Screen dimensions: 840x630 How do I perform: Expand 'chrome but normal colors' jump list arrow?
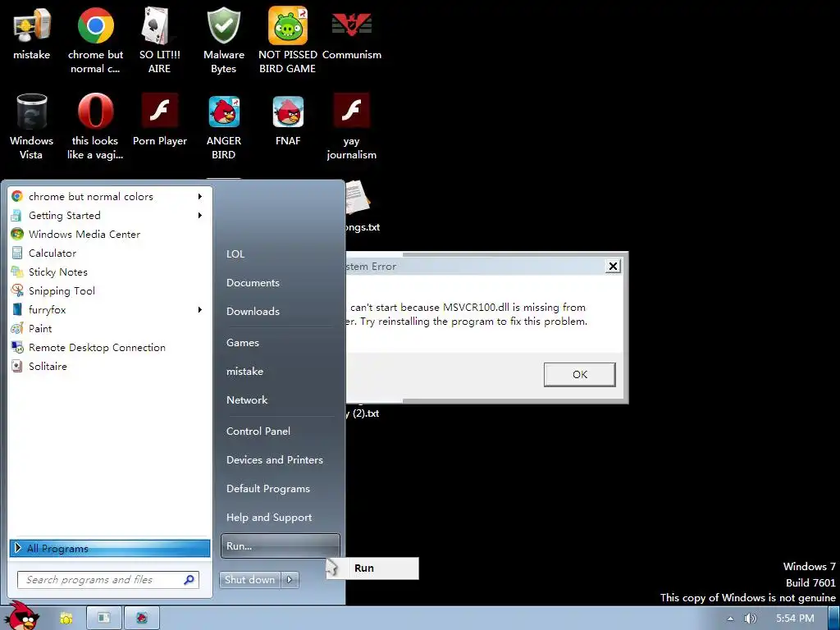(200, 197)
